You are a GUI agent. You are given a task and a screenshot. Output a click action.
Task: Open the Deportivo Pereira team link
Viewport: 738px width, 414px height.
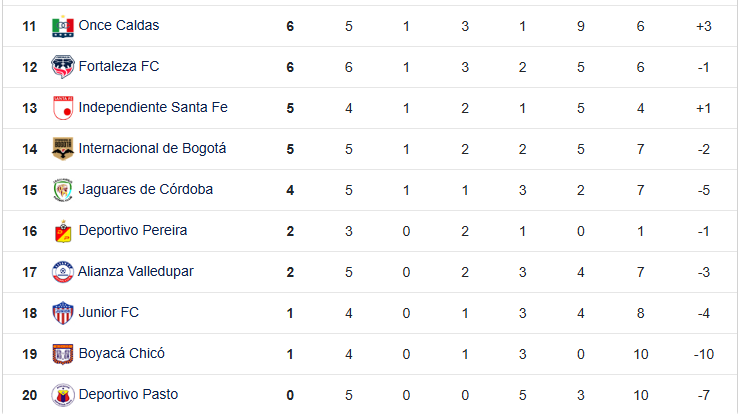[x=133, y=230]
